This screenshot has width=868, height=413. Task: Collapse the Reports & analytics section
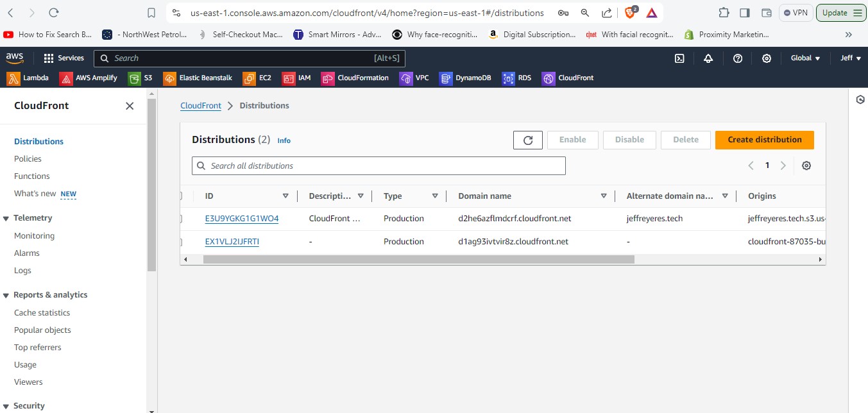coord(6,296)
